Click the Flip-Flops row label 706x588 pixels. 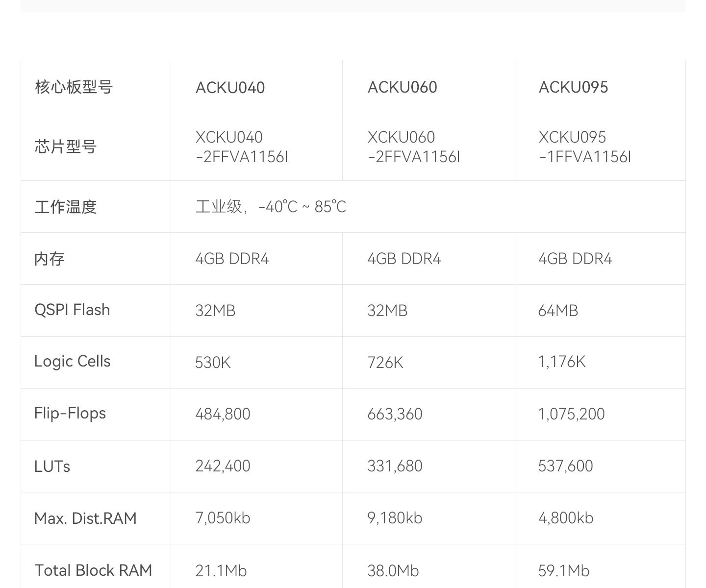(70, 413)
